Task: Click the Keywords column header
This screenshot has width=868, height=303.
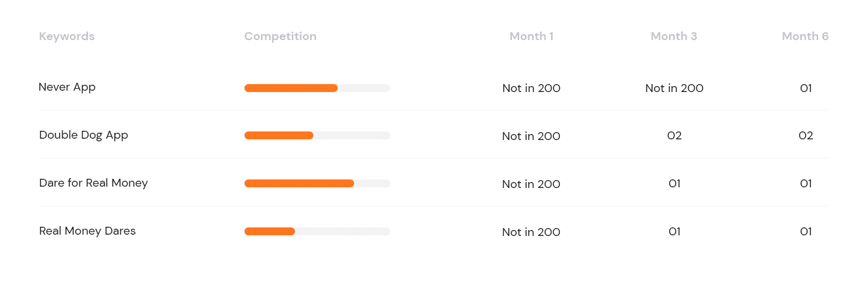Action: [67, 36]
